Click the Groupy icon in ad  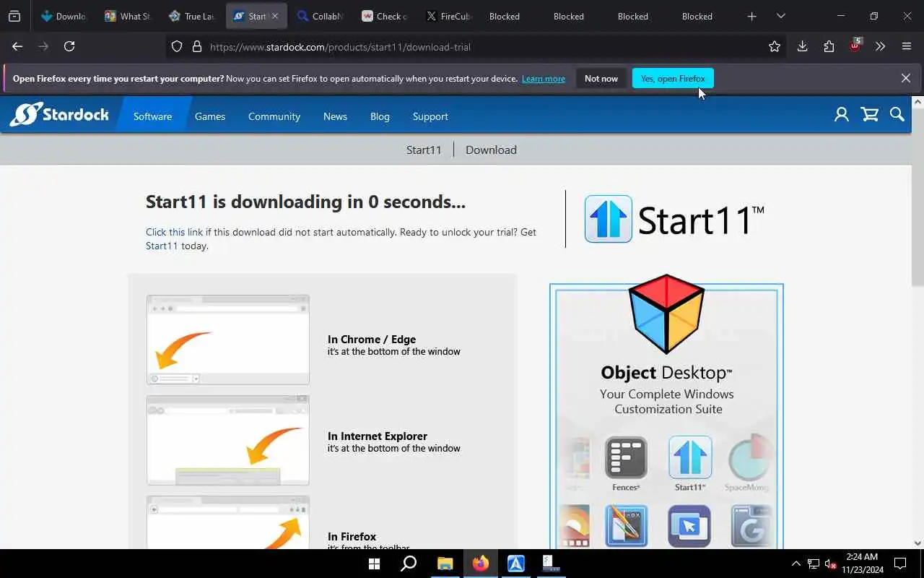pos(751,526)
